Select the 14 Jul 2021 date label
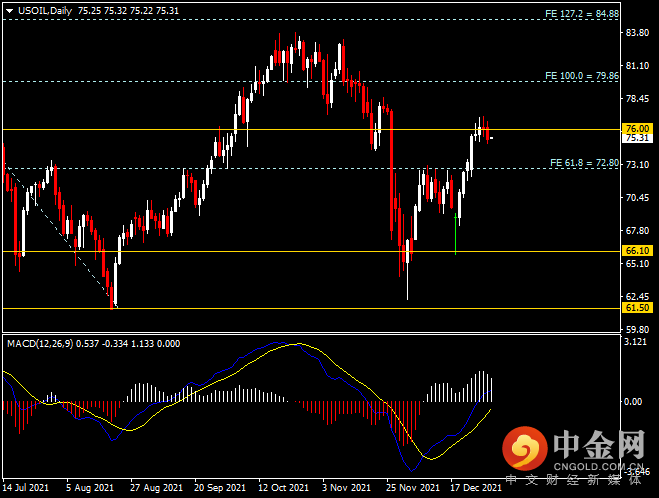 pos(26,488)
